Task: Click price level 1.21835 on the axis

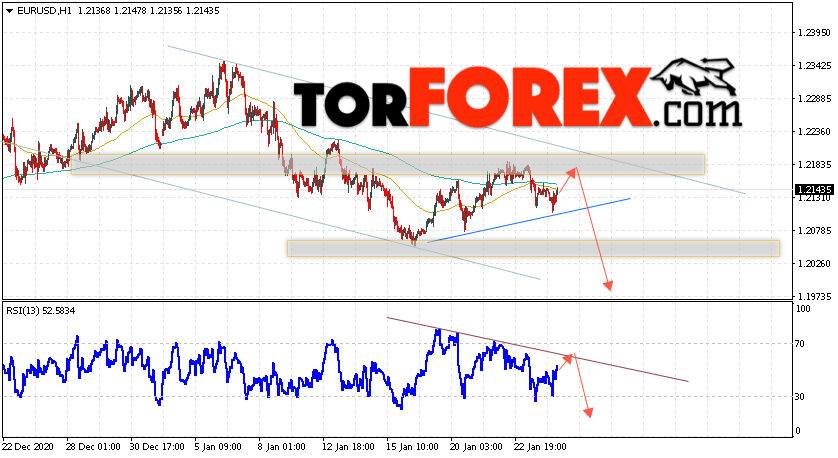Action: (814, 165)
